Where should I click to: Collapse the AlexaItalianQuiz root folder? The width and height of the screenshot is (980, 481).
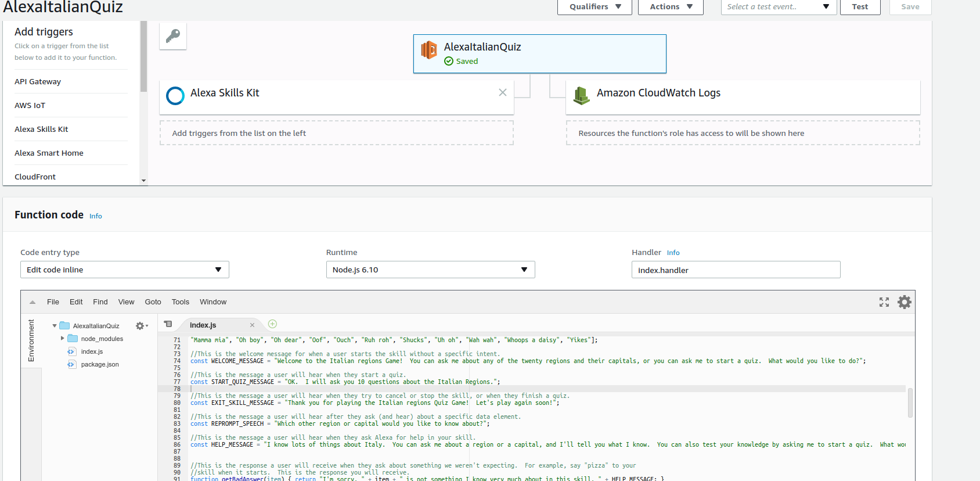55,326
